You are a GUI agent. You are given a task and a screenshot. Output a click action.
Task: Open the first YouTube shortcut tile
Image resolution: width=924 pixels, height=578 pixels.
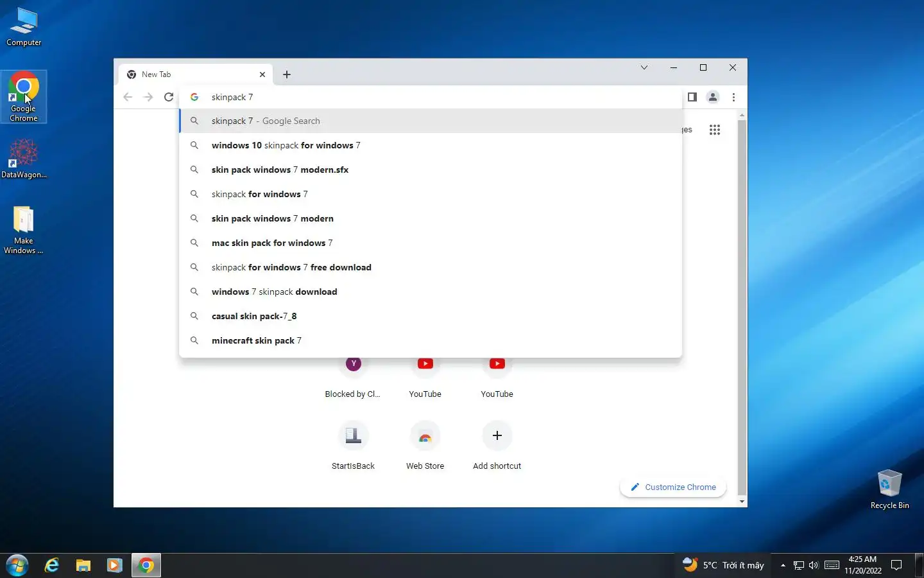(x=425, y=378)
